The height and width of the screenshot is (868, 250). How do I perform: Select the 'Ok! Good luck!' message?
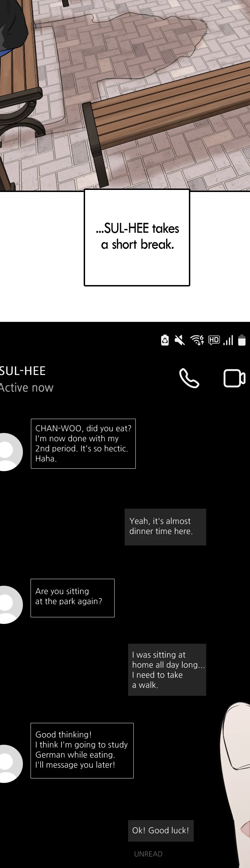pos(161,831)
